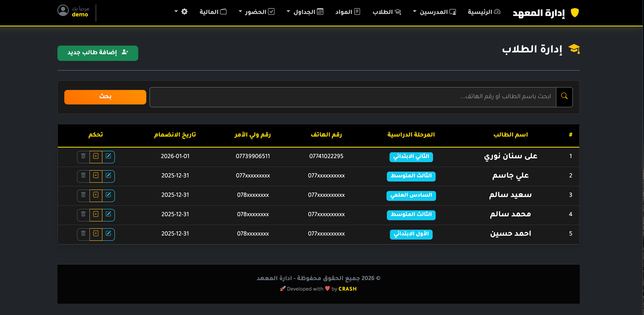Open the المالية finance menu item

pyautogui.click(x=213, y=12)
